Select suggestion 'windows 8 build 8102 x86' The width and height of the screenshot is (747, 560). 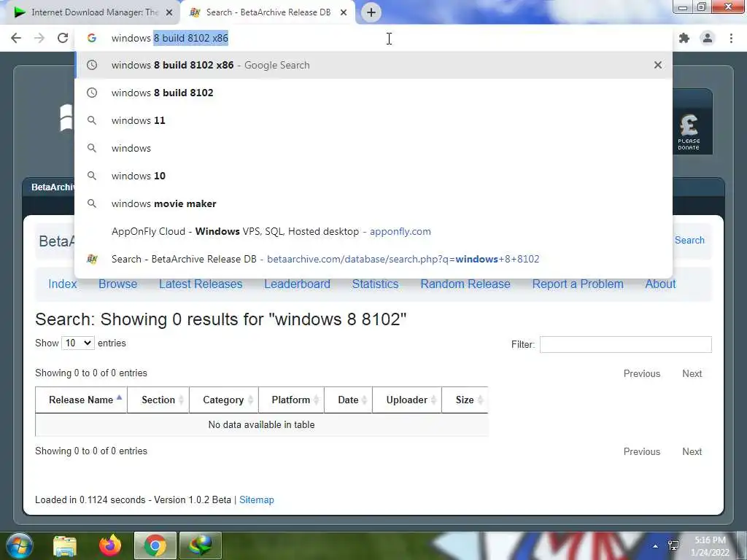(373, 65)
